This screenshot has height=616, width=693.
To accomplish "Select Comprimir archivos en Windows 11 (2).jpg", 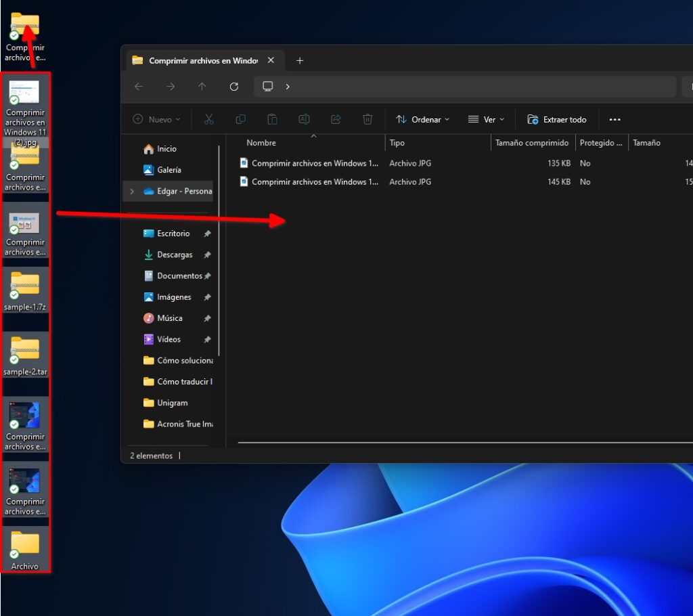I will coord(25,112).
